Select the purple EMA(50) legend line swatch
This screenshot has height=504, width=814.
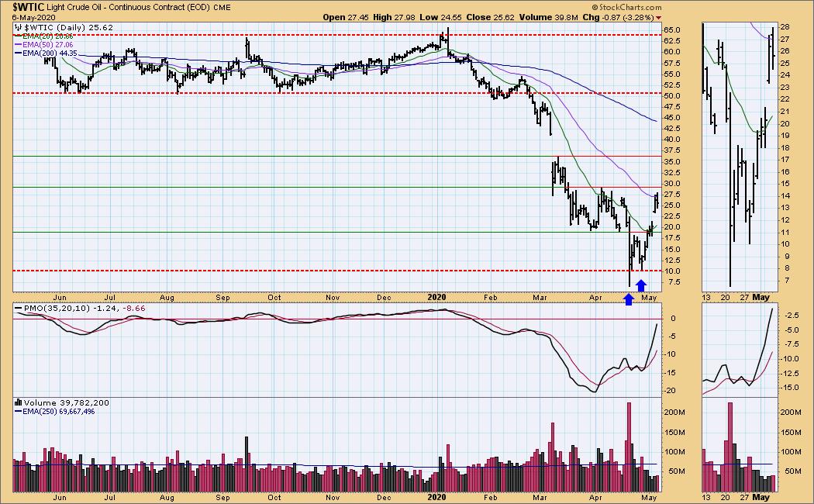pyautogui.click(x=18, y=45)
